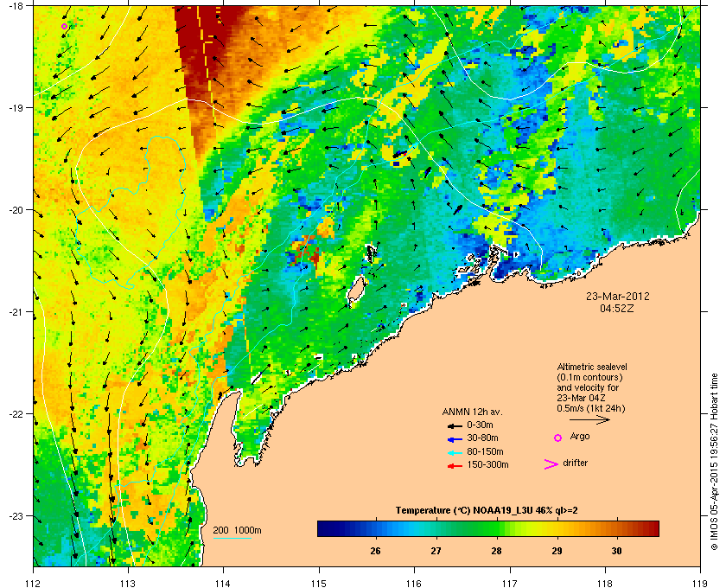Viewport: 726px width, 588px height.
Task: Click the cyan 80-150m arrow legend symbol
Action: [x=455, y=452]
